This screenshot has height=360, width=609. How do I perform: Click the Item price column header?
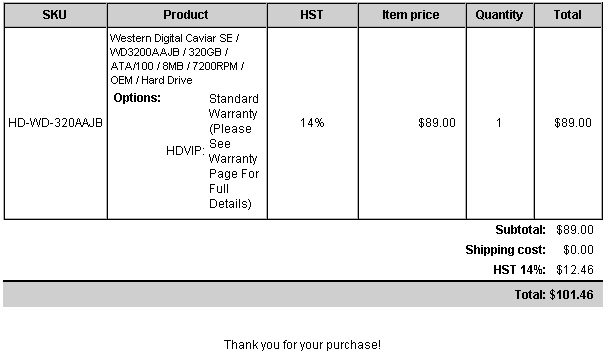tap(412, 15)
